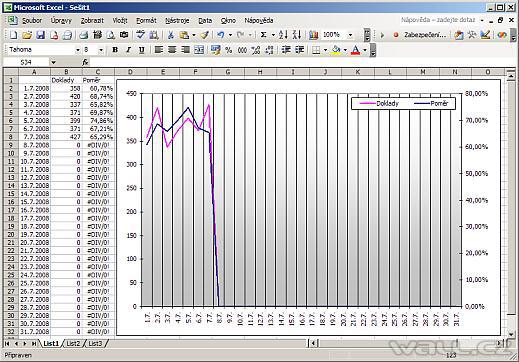
Task: Apply percent style with the % icon
Action: (229, 50)
